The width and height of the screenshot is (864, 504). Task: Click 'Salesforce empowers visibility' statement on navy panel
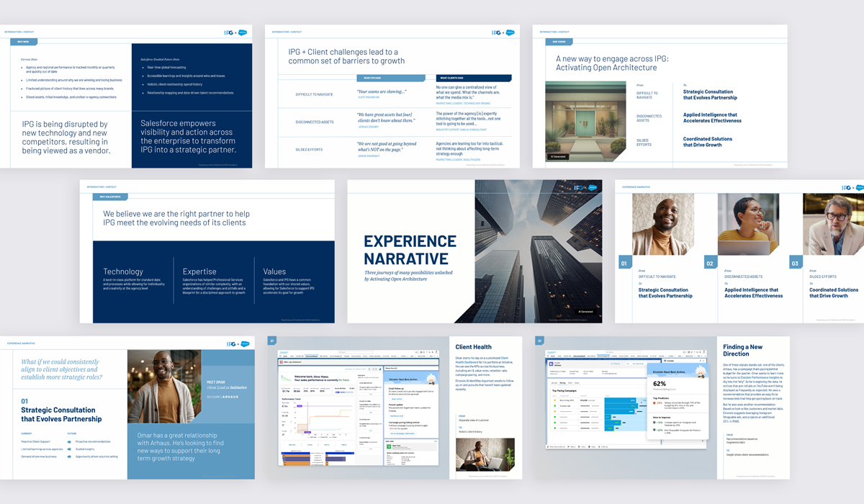click(x=190, y=137)
